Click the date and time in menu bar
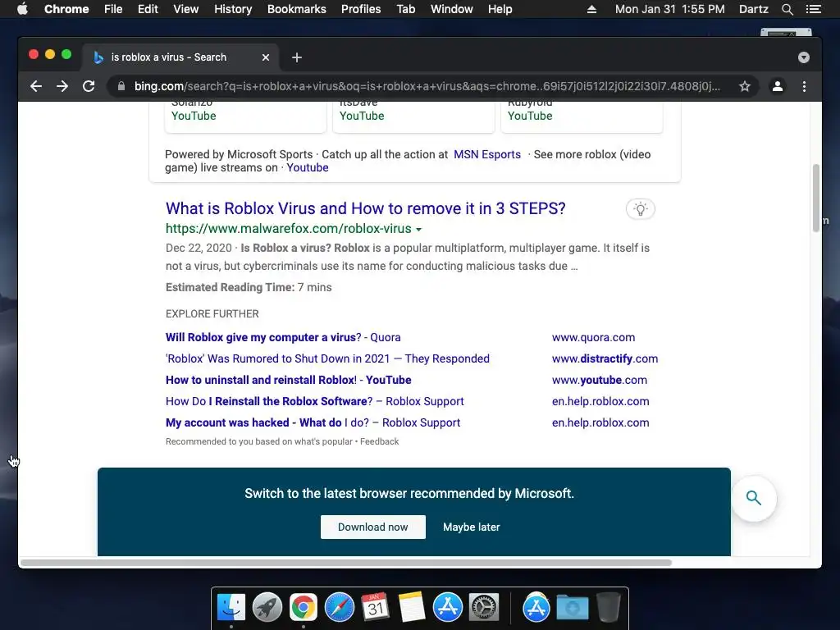This screenshot has height=630, width=840. 669,9
